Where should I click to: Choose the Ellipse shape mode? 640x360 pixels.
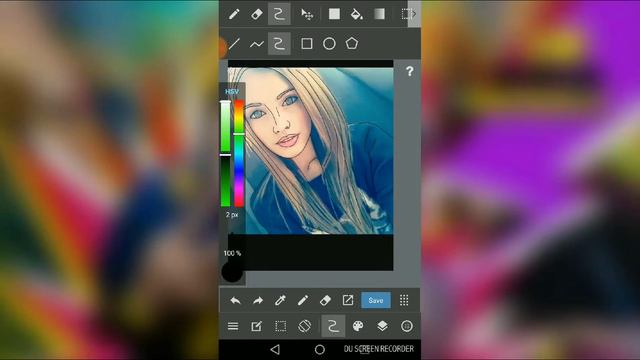click(329, 44)
